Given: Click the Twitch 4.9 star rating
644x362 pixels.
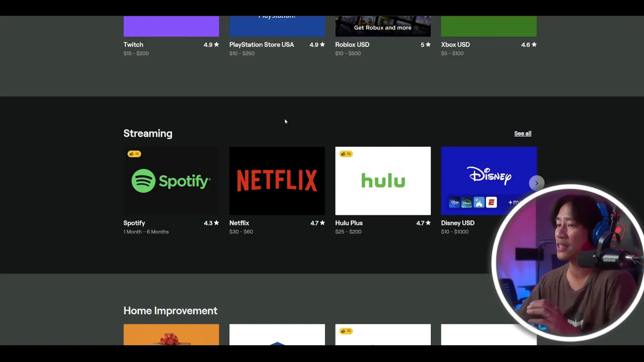Looking at the screenshot, I should tap(211, 45).
